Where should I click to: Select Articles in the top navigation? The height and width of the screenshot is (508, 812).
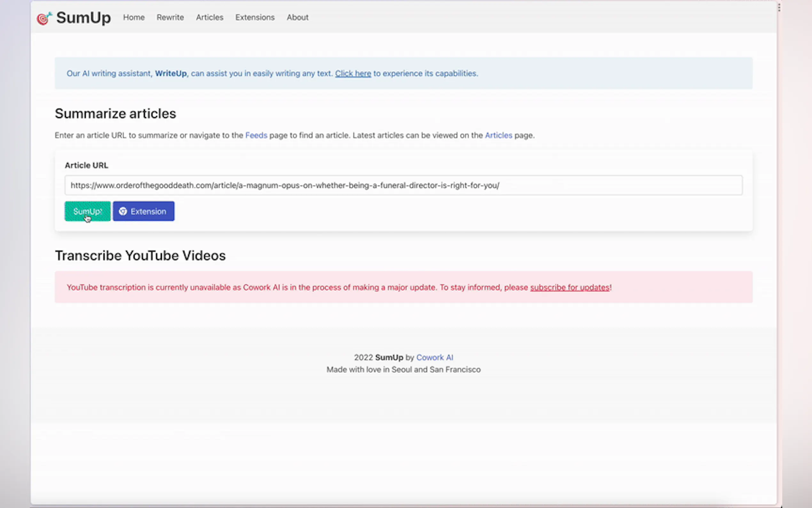[209, 18]
